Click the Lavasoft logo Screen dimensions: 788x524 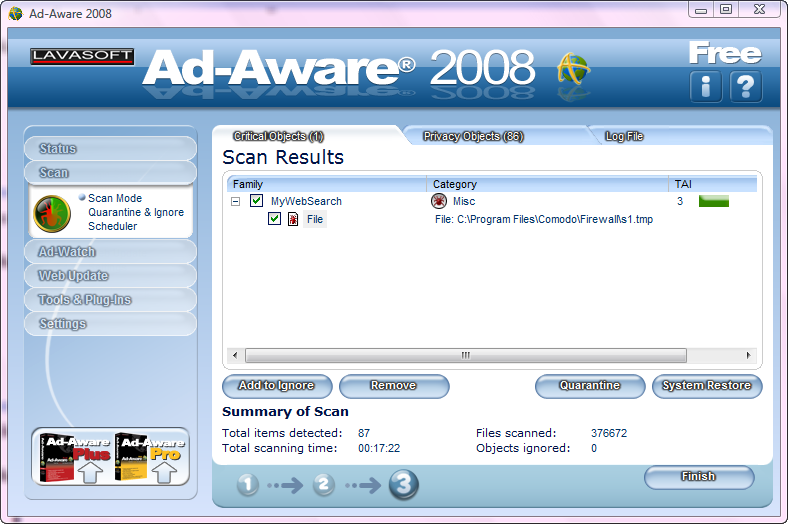click(x=82, y=56)
